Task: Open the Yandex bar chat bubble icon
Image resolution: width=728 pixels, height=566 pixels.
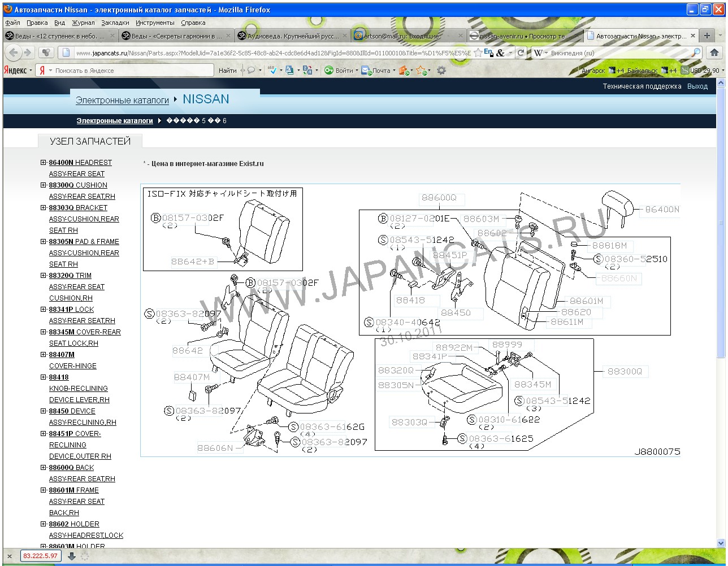Action: coord(252,71)
